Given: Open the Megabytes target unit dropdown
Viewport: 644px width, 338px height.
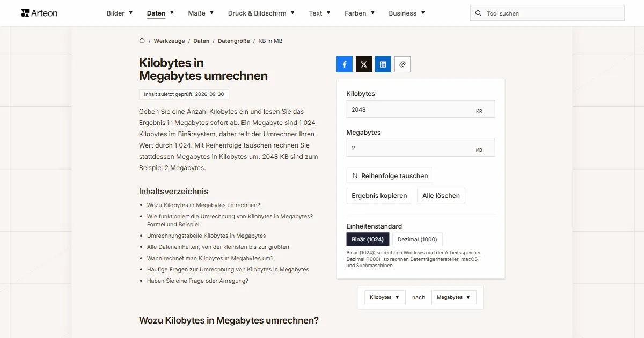Looking at the screenshot, I should tap(453, 297).
